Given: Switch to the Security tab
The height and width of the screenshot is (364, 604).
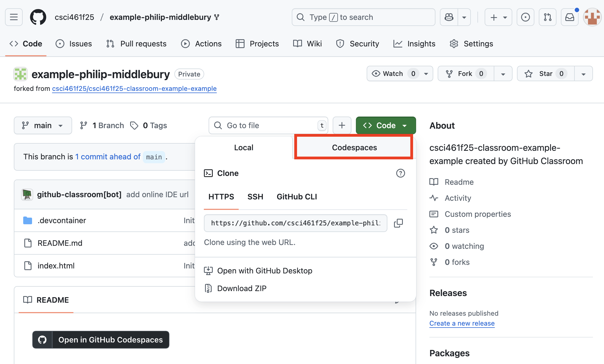Looking at the screenshot, I should pos(358,44).
